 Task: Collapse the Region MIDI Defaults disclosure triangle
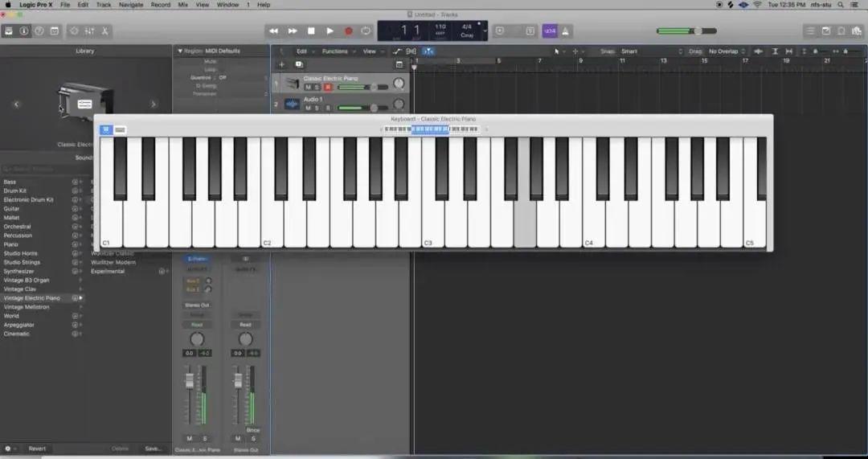(180, 51)
